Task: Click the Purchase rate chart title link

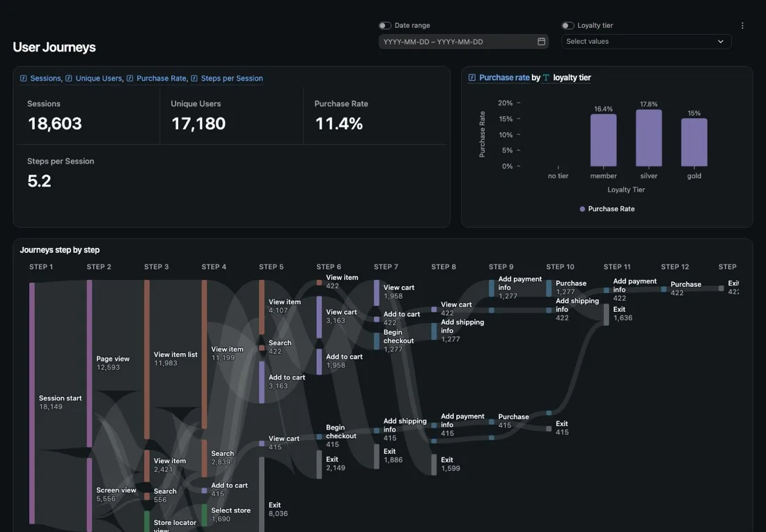Action: pyautogui.click(x=504, y=78)
